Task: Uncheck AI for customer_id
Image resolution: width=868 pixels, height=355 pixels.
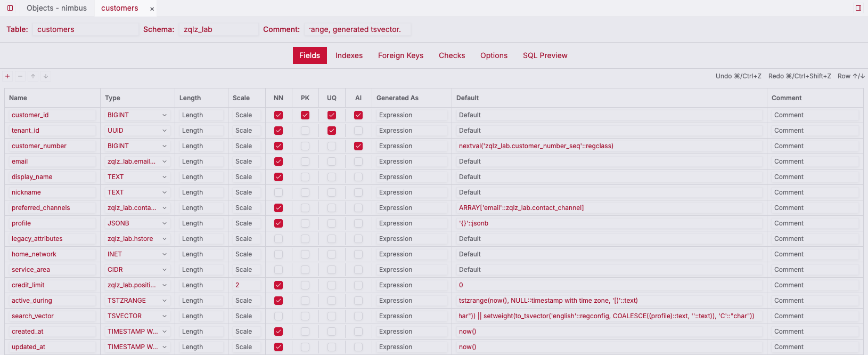Action: tap(358, 115)
